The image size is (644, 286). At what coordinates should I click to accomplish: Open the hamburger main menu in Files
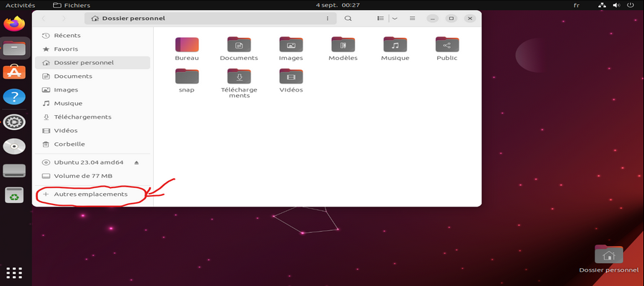(413, 19)
